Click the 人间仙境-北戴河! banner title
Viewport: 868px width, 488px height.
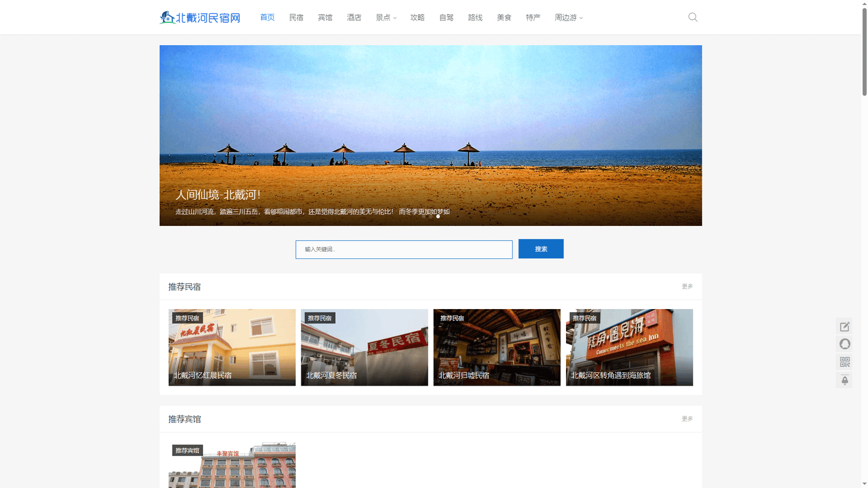tap(218, 195)
